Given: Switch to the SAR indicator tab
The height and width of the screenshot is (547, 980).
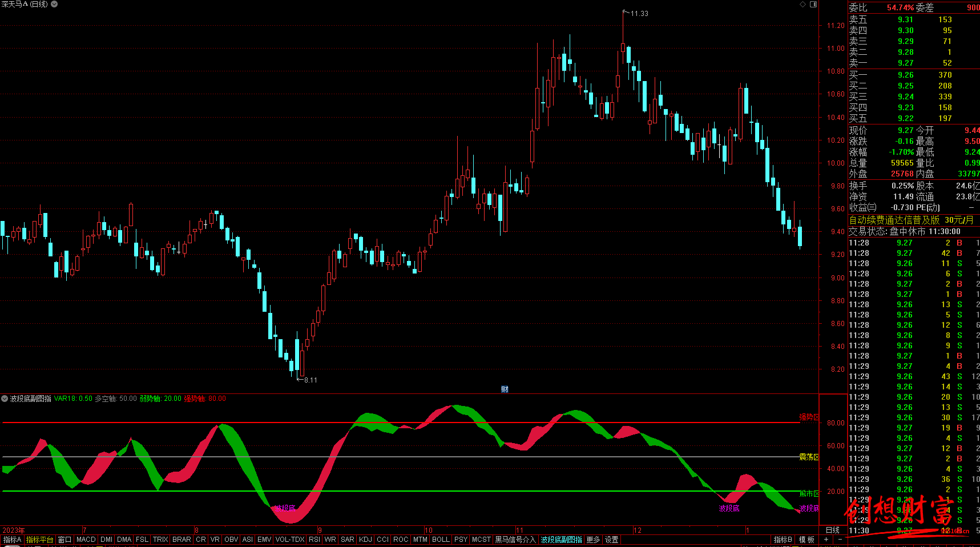Looking at the screenshot, I should coord(348,540).
